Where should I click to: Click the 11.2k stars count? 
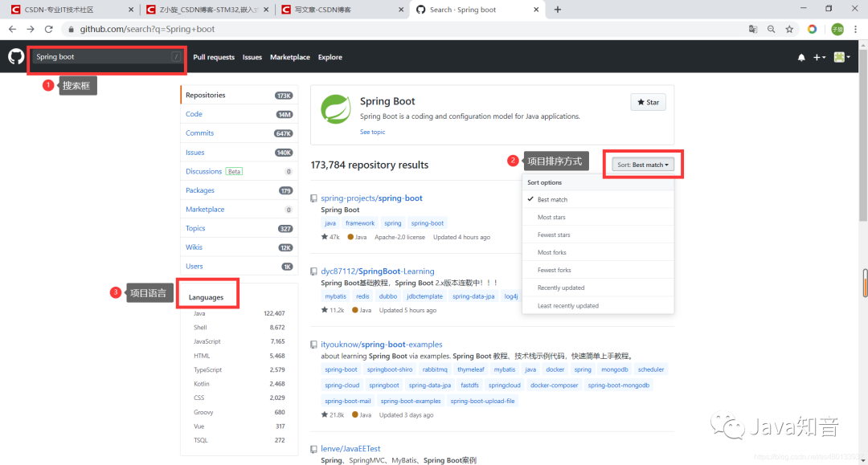tap(333, 310)
